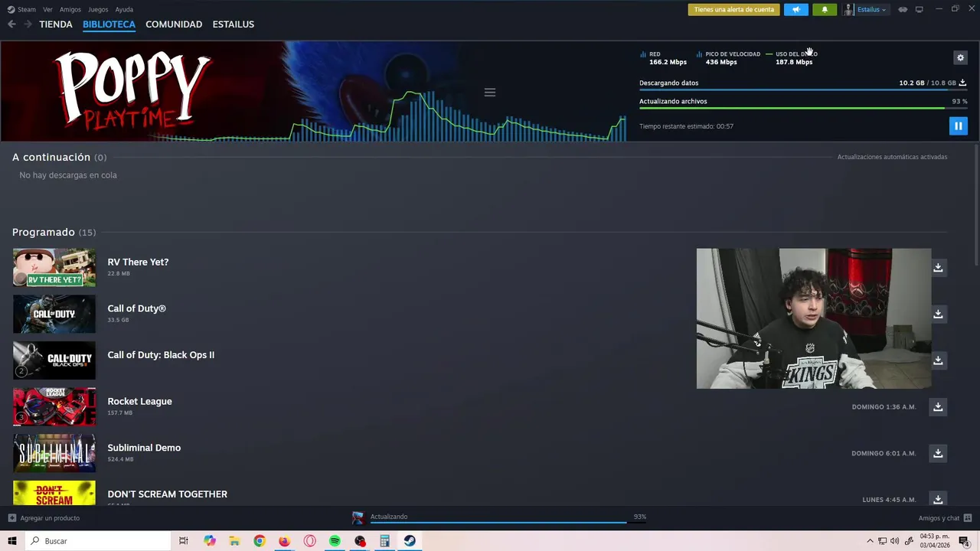980x551 pixels.
Task: Download Subliminal Demo now
Action: [938, 453]
